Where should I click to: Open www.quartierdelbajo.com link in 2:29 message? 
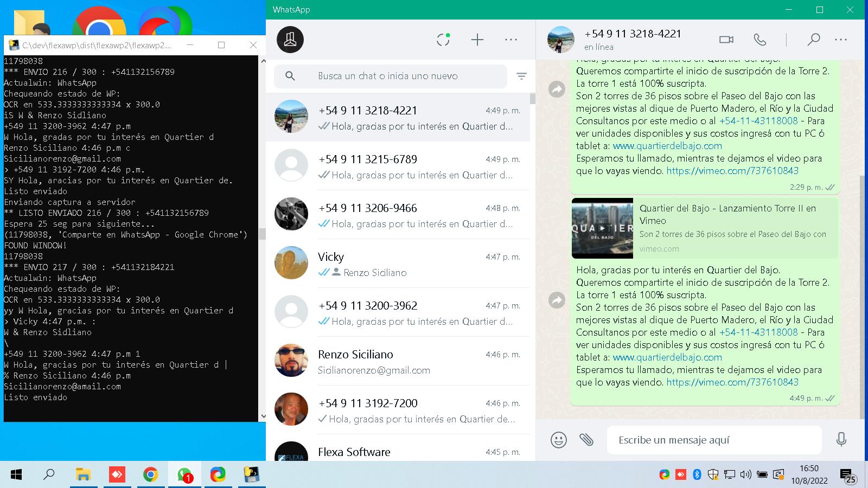(667, 146)
